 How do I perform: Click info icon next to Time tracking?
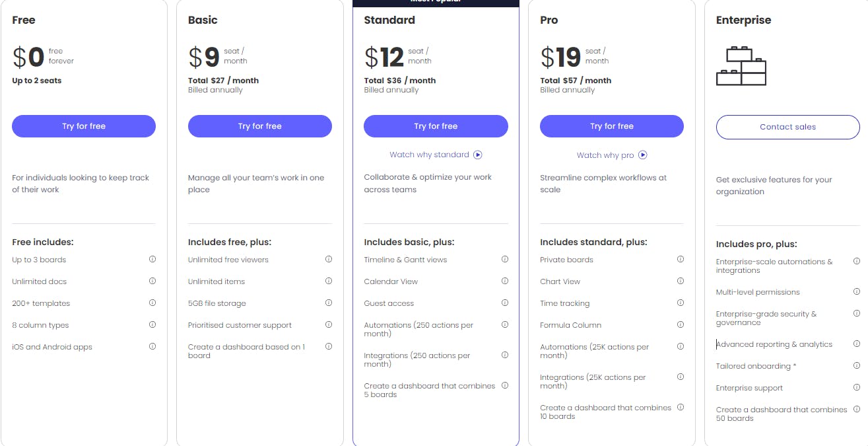pos(681,303)
